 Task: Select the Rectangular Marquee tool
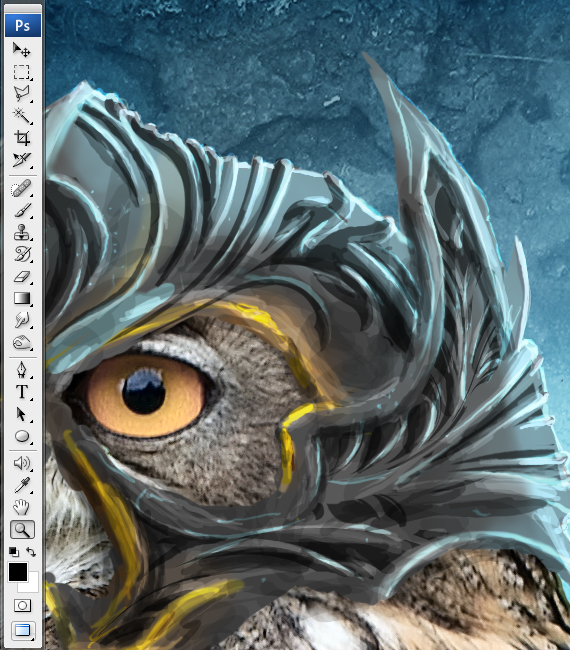click(22, 72)
